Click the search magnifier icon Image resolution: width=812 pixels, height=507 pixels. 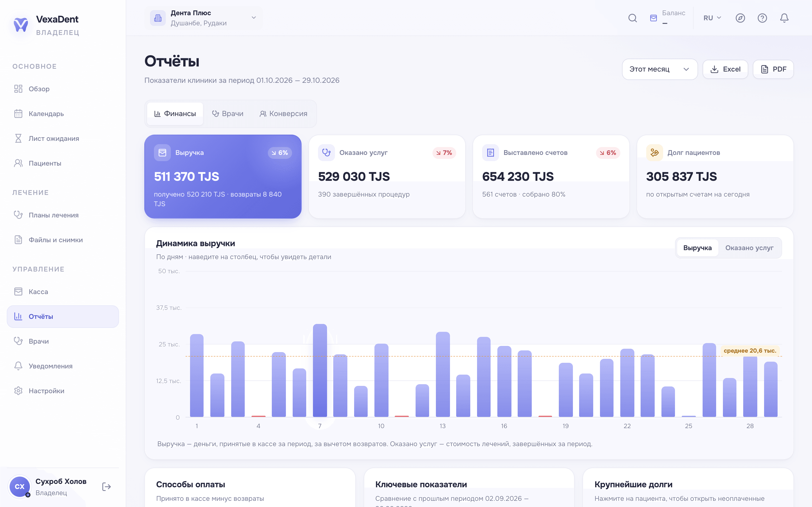tap(632, 18)
